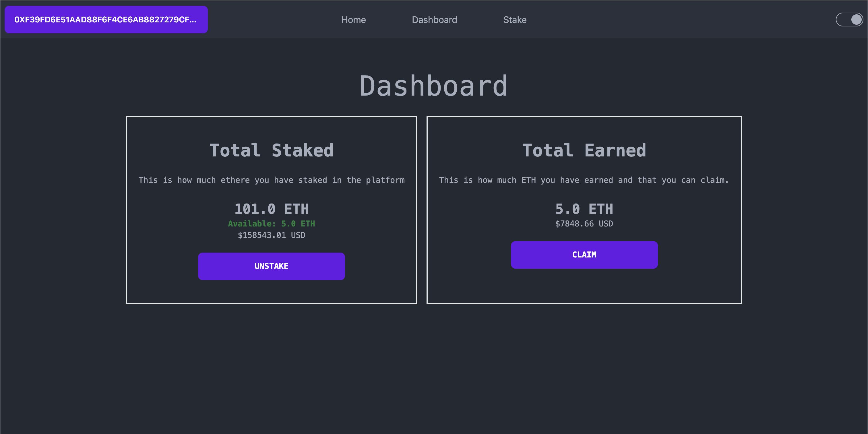This screenshot has height=434, width=868.
Task: Click the staked ethere description text
Action: pos(271,180)
